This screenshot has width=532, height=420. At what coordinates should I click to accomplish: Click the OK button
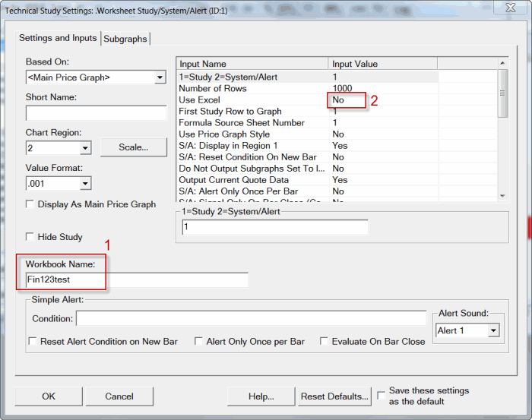point(49,396)
